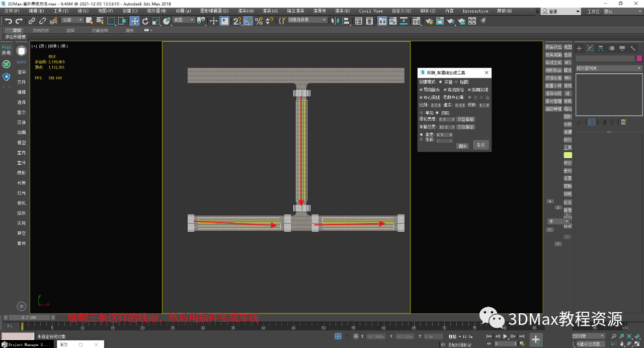Image resolution: width=644 pixels, height=348 pixels.
Task: Uncheck the 车流路径 checkbox
Action: pos(445,90)
